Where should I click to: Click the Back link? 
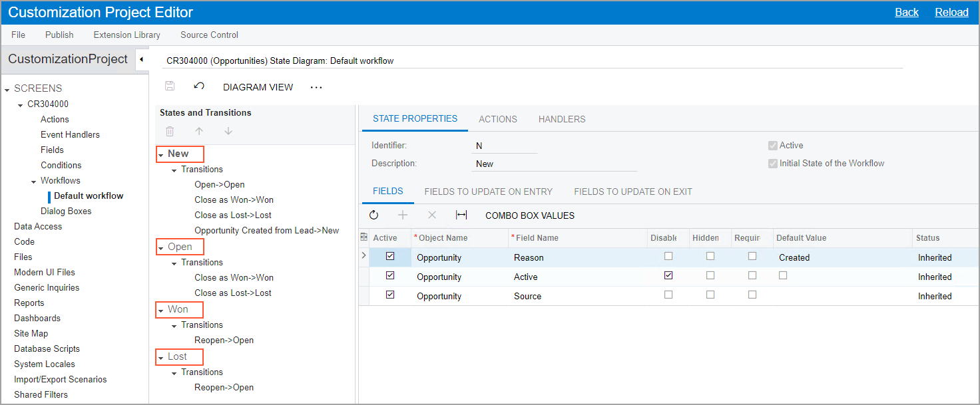[907, 12]
